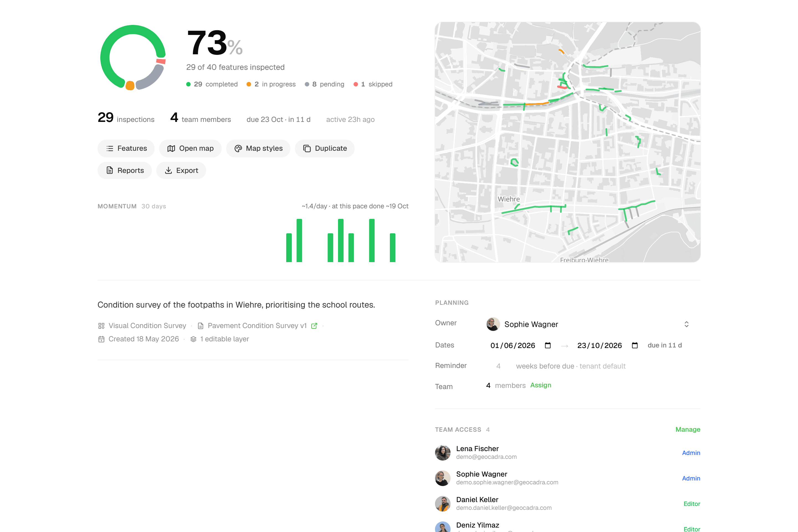Click the reminder weeks number field
Screen dimensions: 798x532
(x=498, y=366)
